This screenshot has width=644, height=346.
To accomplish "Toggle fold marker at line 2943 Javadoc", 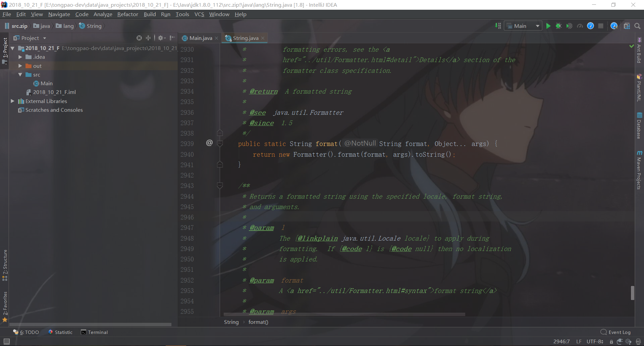I will click(x=220, y=186).
